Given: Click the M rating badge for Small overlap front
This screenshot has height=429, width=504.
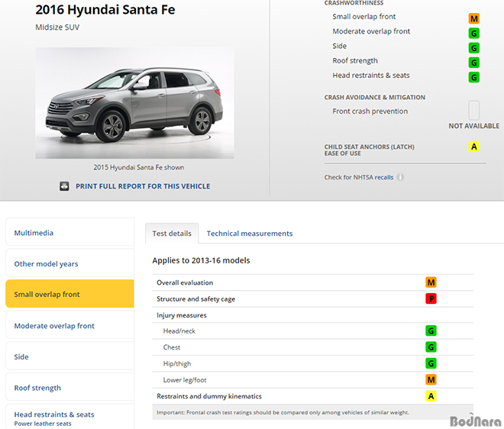Looking at the screenshot, I should click(473, 18).
